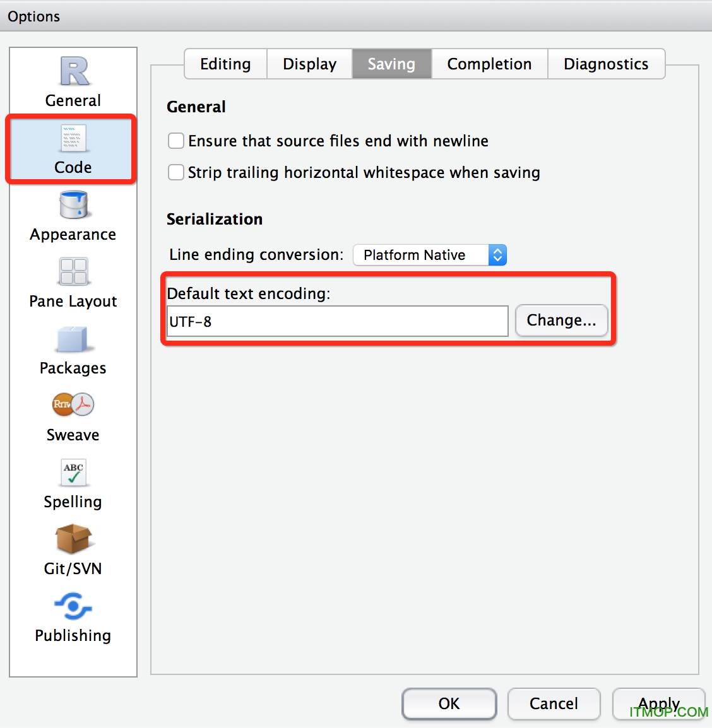Image resolution: width=712 pixels, height=728 pixels.
Task: Select 'Platform Native' combo box
Action: pos(423,255)
